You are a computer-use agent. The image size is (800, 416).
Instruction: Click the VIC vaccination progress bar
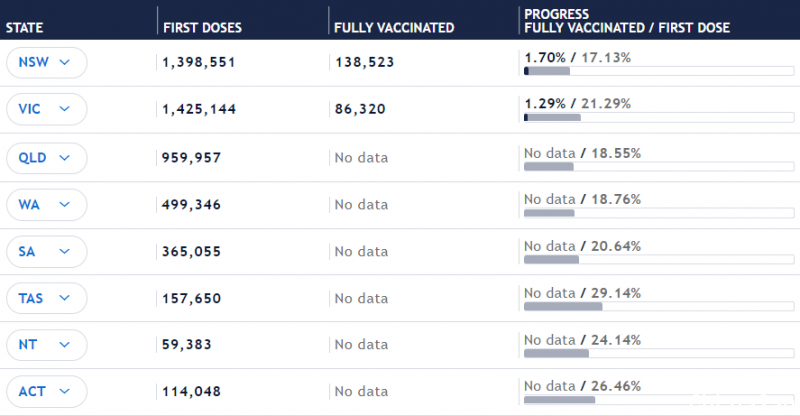click(659, 118)
